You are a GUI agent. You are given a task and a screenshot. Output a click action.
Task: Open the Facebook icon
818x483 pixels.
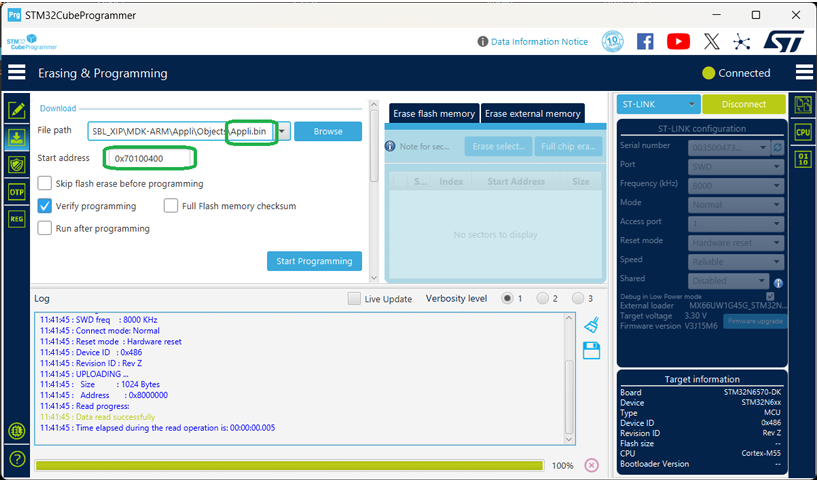[645, 41]
